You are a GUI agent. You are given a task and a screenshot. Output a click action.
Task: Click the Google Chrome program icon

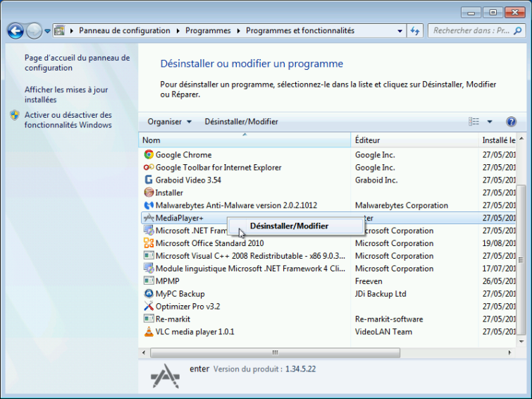(149, 154)
